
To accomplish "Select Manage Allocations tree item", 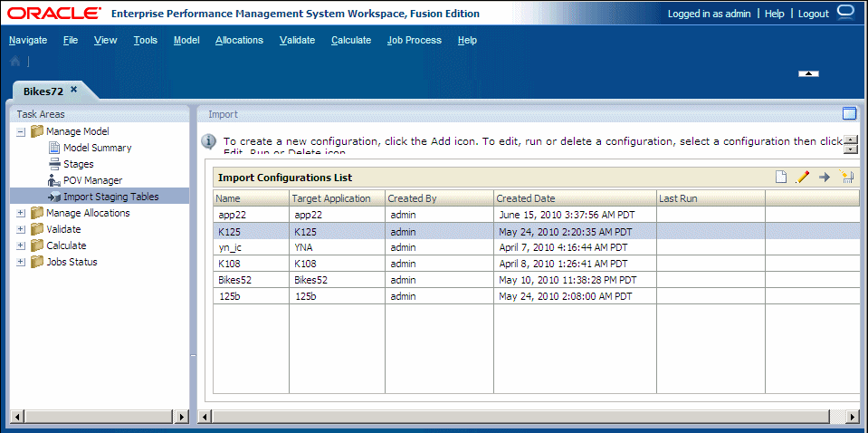I will pyautogui.click(x=88, y=213).
